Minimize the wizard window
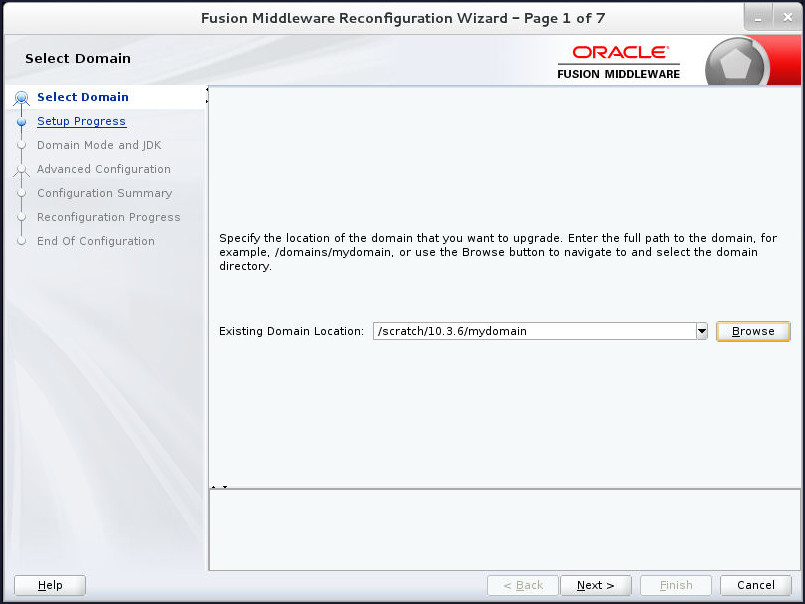 (758, 18)
